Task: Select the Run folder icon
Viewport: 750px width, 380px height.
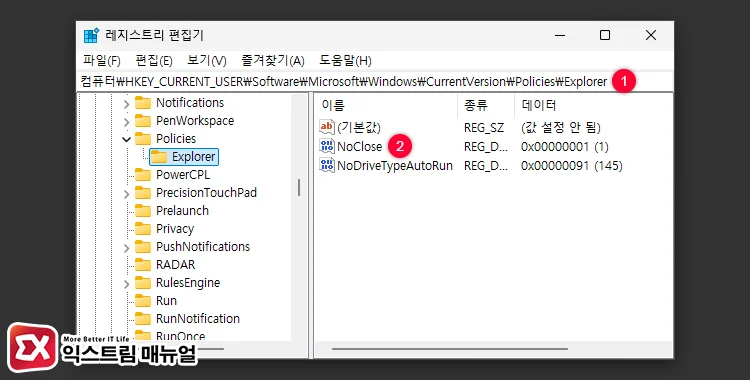Action: click(143, 301)
